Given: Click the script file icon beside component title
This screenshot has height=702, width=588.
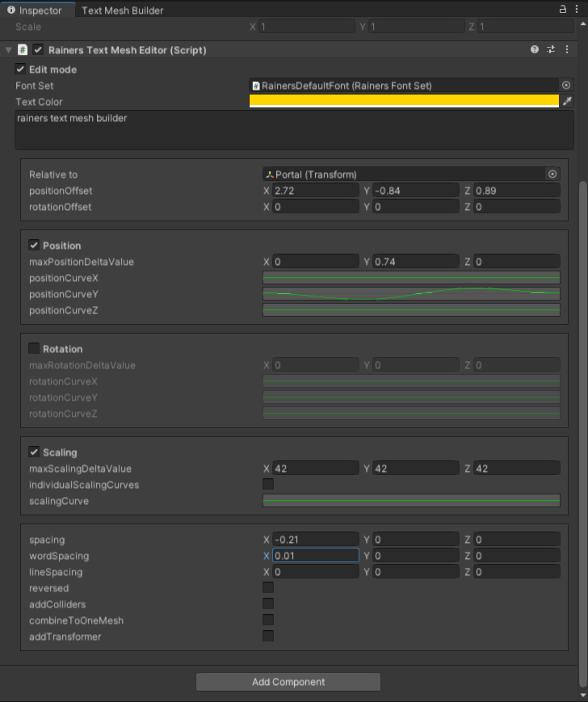Looking at the screenshot, I should pos(22,50).
